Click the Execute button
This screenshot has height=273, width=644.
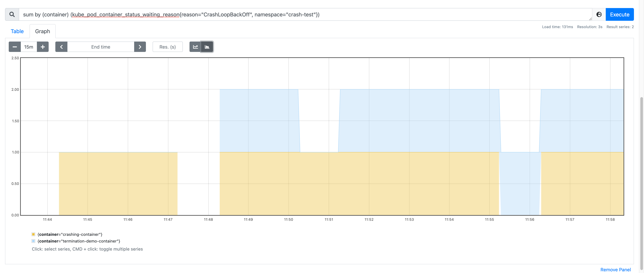(620, 14)
